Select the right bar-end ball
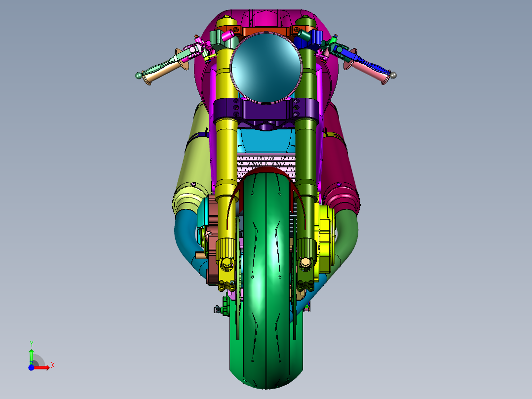The width and height of the screenshot is (532, 399). (x=393, y=75)
